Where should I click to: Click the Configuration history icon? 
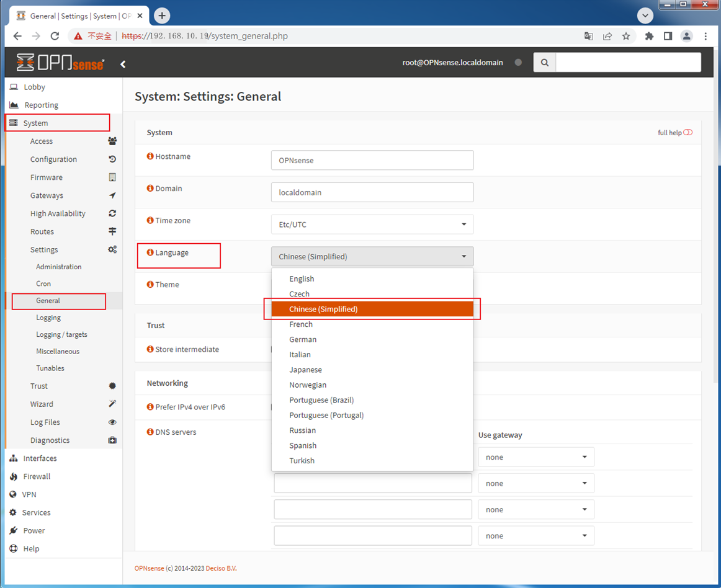pos(112,159)
